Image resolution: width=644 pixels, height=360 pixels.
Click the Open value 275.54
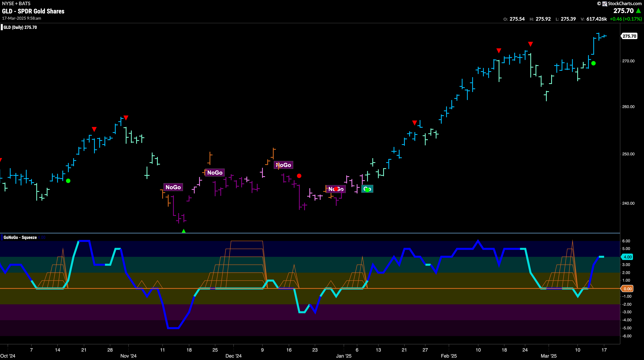[x=517, y=19]
